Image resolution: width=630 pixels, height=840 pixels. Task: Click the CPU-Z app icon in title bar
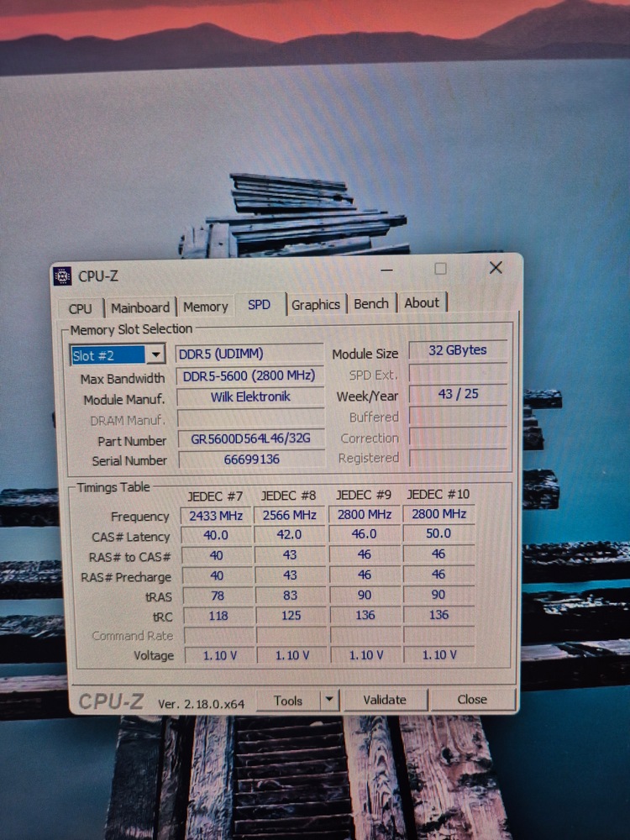[x=63, y=276]
